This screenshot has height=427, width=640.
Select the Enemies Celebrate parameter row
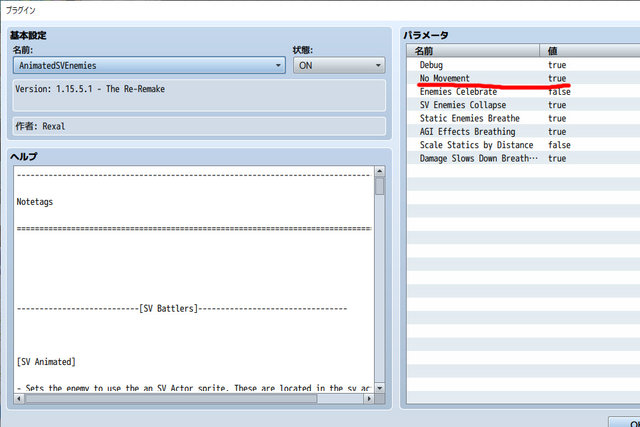click(523, 91)
